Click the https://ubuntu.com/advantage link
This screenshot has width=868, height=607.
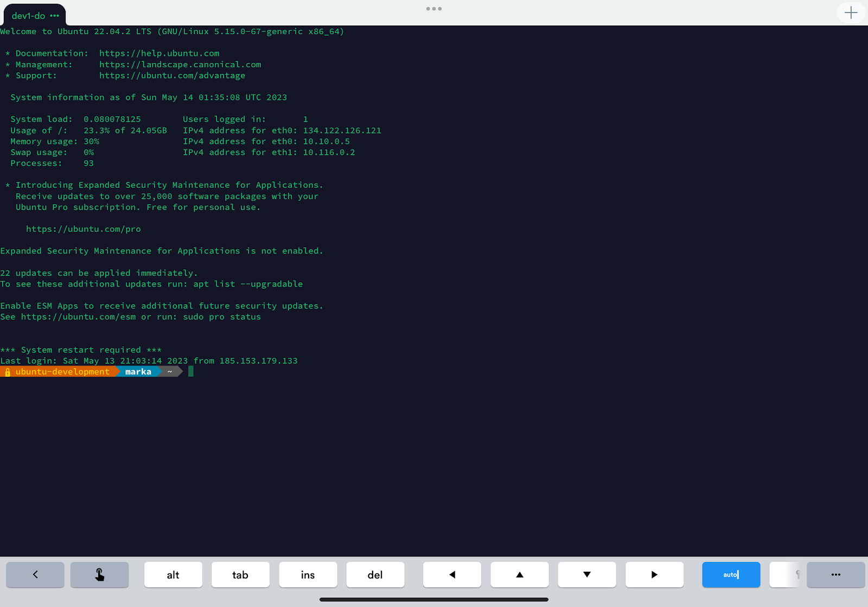click(172, 75)
